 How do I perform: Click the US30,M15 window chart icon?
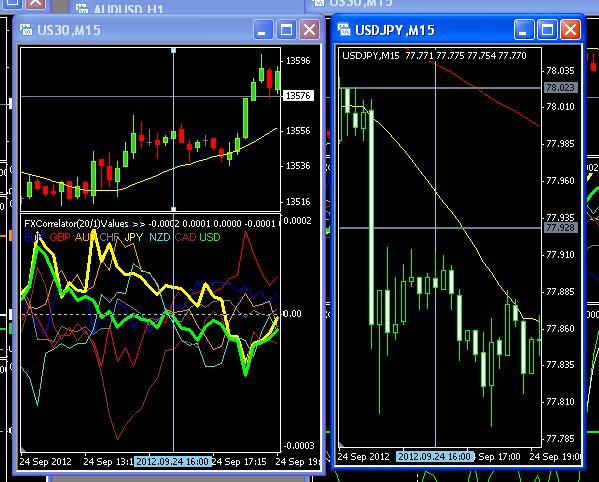[26, 30]
